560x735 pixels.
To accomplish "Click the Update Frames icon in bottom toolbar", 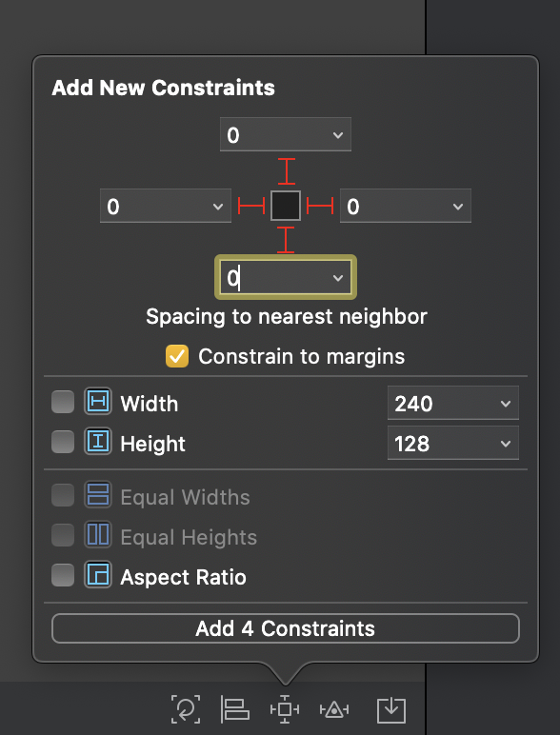I will click(186, 709).
